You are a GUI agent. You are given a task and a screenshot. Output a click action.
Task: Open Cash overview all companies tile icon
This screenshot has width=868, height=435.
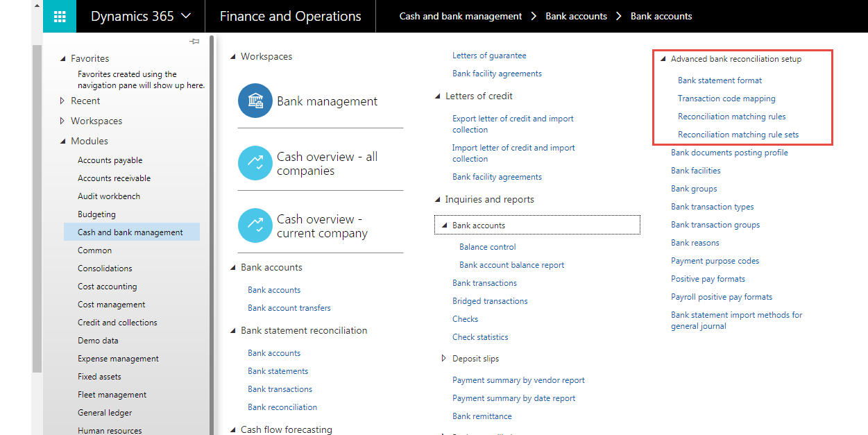(255, 163)
